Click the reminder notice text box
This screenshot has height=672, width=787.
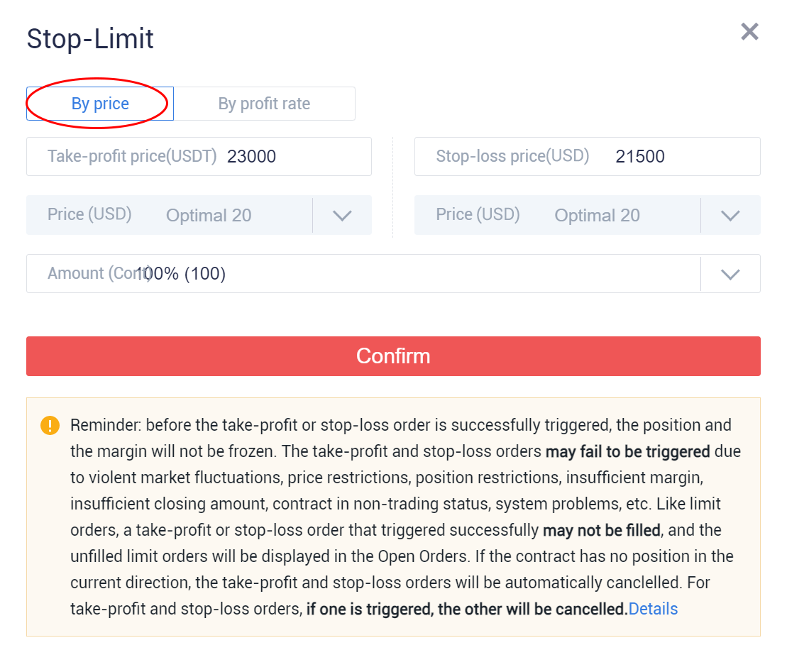393,517
